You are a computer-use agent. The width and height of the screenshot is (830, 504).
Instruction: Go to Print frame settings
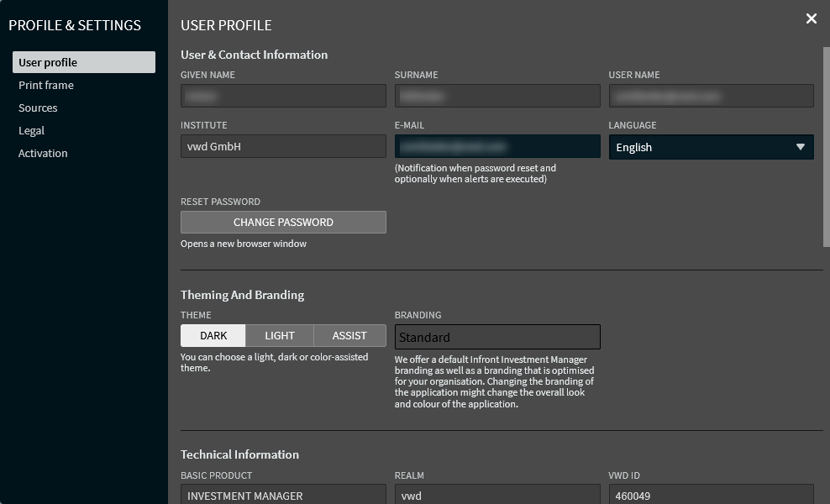click(x=46, y=85)
